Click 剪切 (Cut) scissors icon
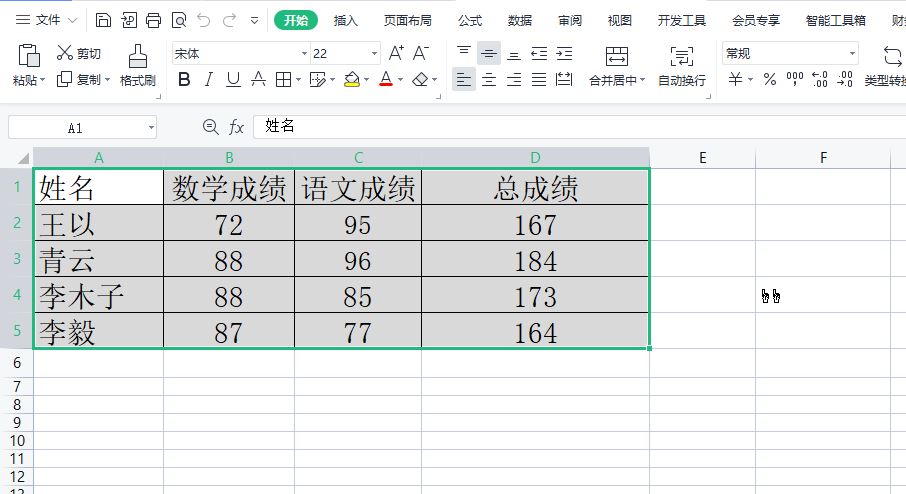 (64, 53)
